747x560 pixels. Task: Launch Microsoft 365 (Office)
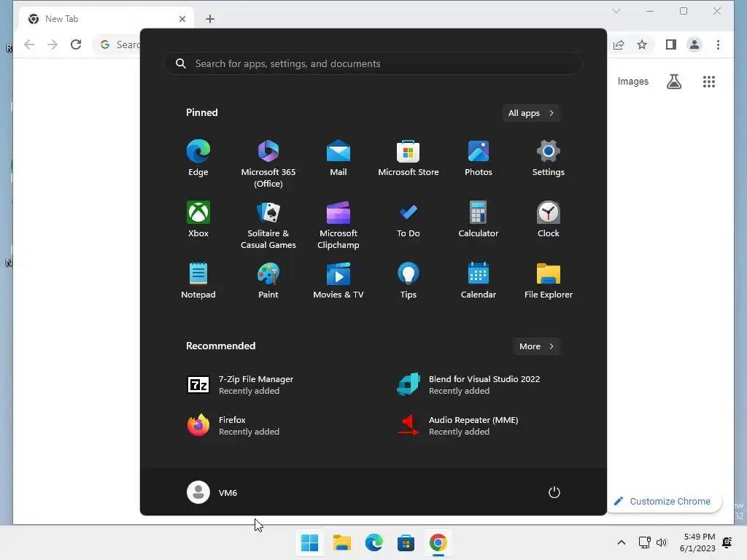point(268,164)
